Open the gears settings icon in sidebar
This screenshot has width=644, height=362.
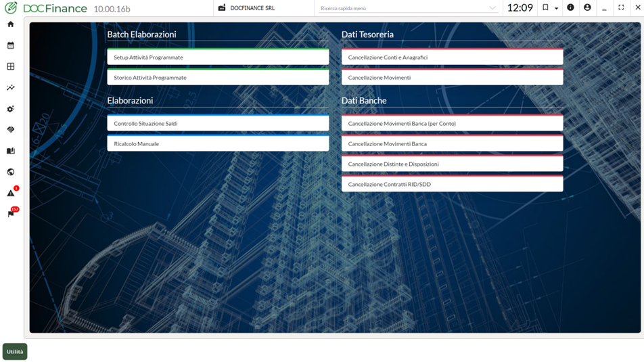(x=11, y=109)
